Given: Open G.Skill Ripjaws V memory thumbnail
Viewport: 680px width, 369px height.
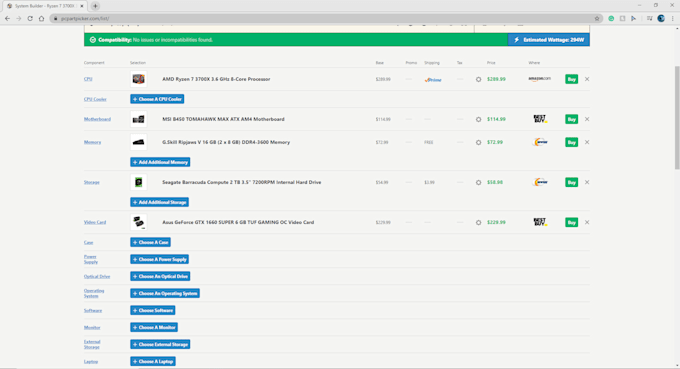Looking at the screenshot, I should 138,142.
